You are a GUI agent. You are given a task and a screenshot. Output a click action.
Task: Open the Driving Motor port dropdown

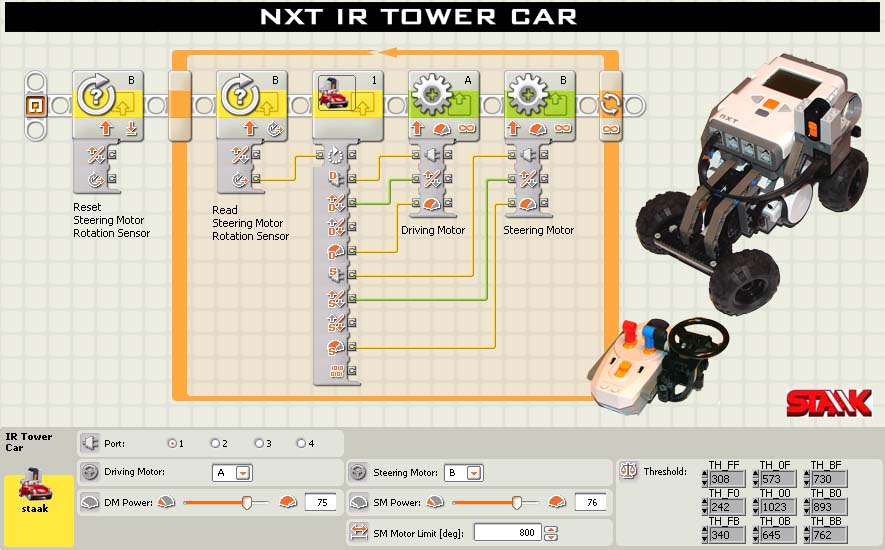pyautogui.click(x=243, y=473)
